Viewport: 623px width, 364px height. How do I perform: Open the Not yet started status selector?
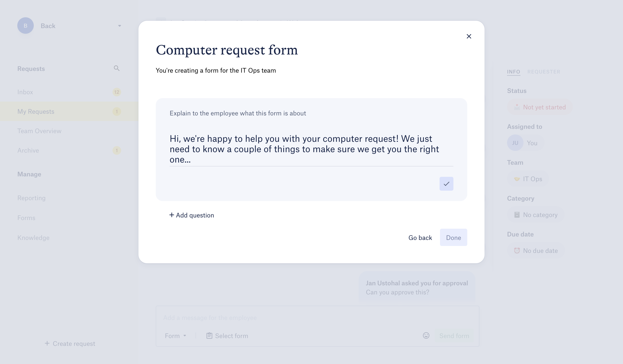[x=540, y=107]
